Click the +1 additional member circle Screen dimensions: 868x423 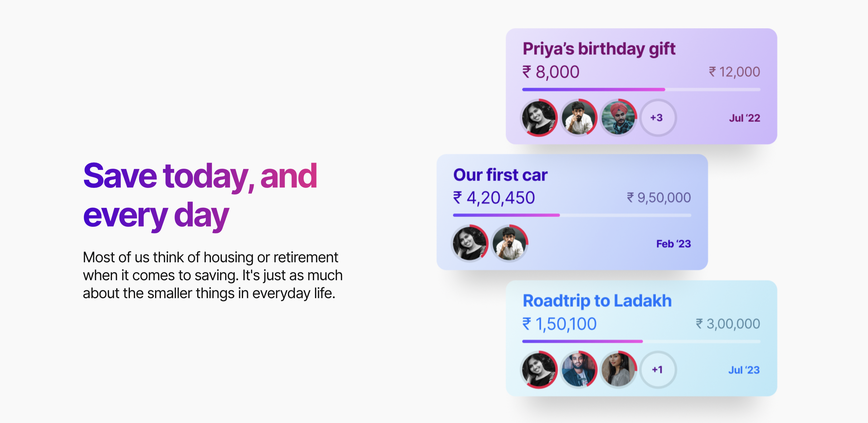point(658,370)
